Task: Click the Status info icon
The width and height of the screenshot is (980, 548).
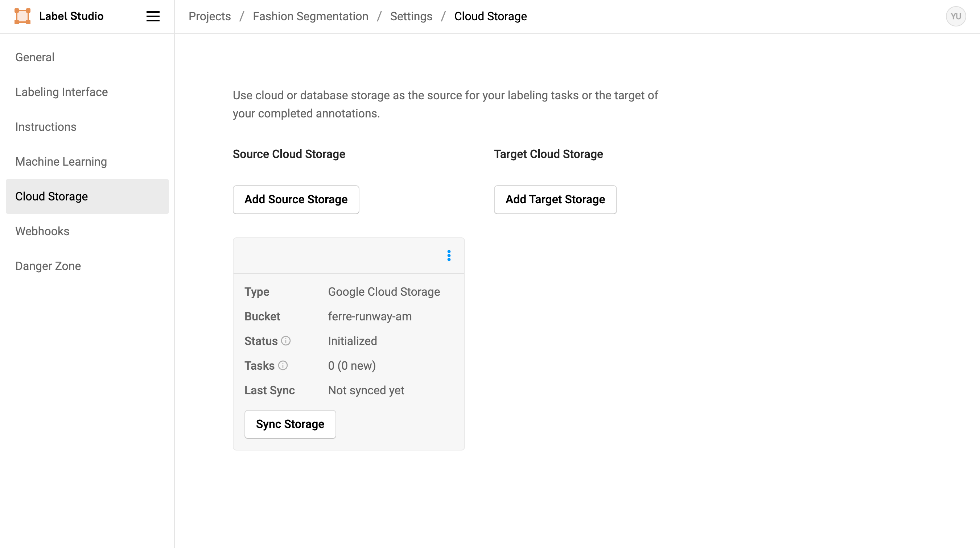Action: click(286, 341)
